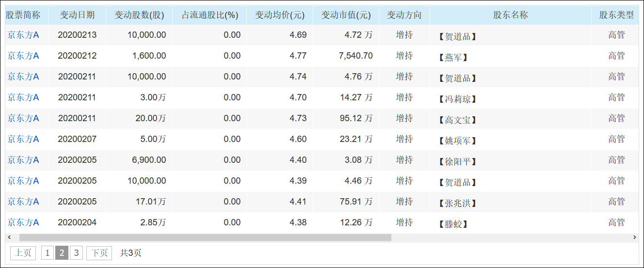Click the date cell 20200204
Viewport: 644px width, 268px height.
tap(77, 222)
